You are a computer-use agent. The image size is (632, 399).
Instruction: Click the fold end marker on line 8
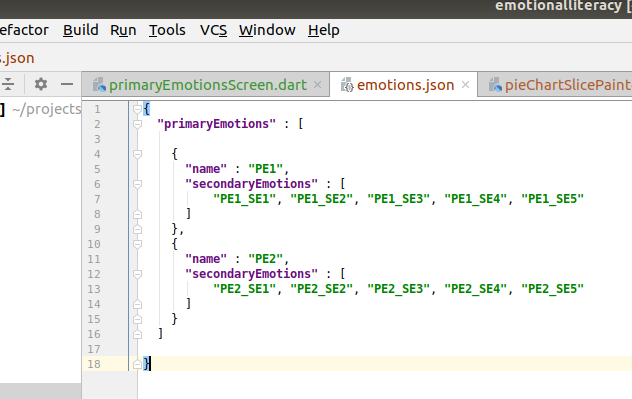[x=137, y=214]
